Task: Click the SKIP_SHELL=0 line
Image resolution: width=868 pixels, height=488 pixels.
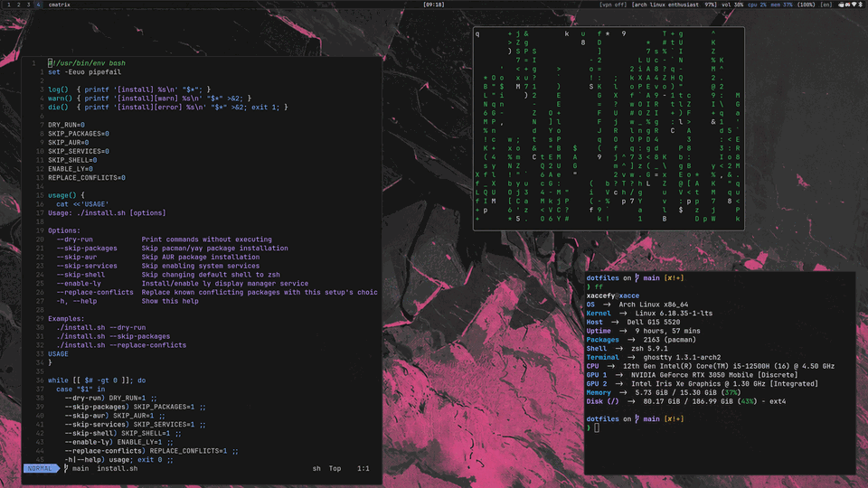Action: point(72,161)
